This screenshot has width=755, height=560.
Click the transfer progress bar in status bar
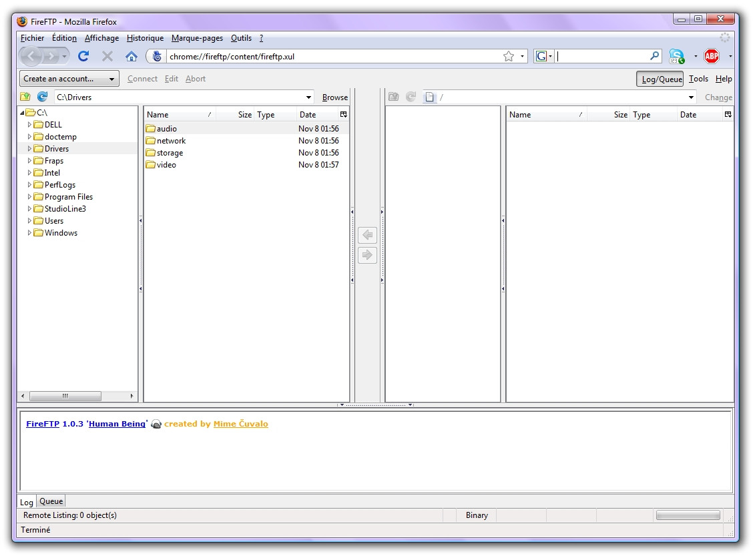click(x=688, y=515)
